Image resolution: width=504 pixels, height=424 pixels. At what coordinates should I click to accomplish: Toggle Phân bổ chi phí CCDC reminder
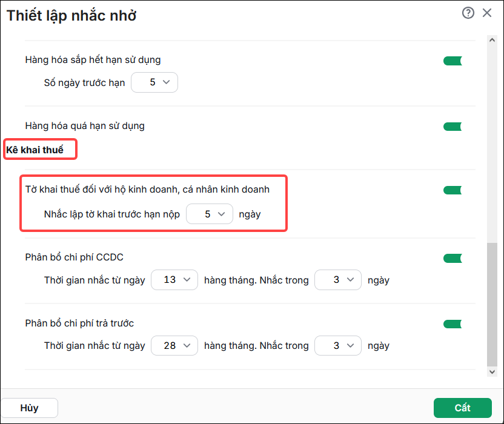(x=453, y=258)
